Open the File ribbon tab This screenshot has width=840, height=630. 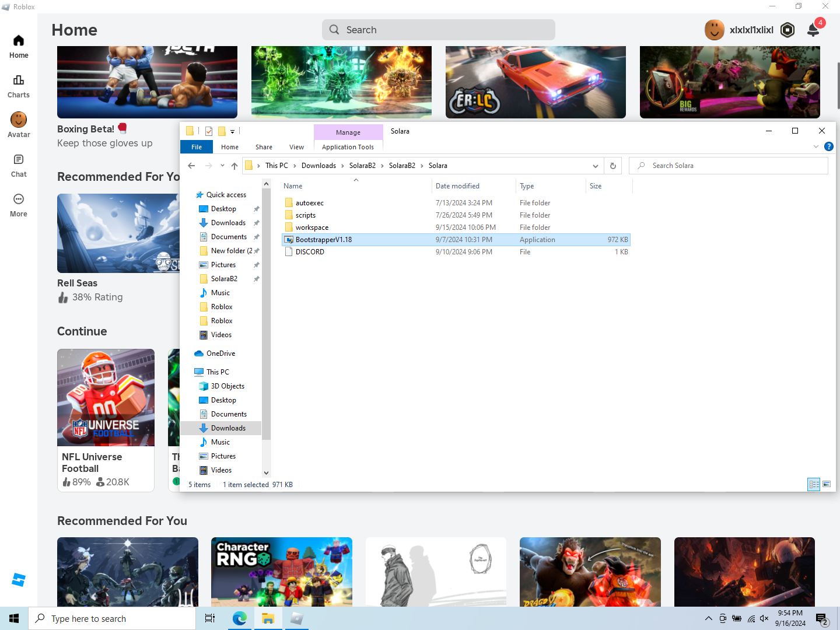point(197,147)
